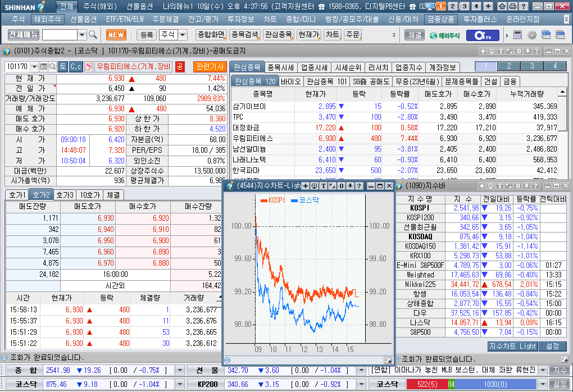Switch to virtual screen 2
The image size is (573, 392).
click(x=453, y=6)
